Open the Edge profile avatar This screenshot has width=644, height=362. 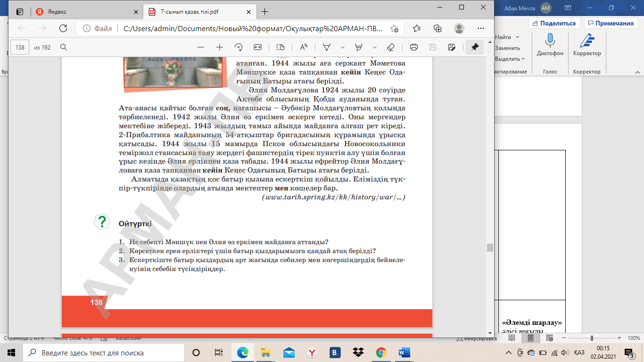(459, 28)
